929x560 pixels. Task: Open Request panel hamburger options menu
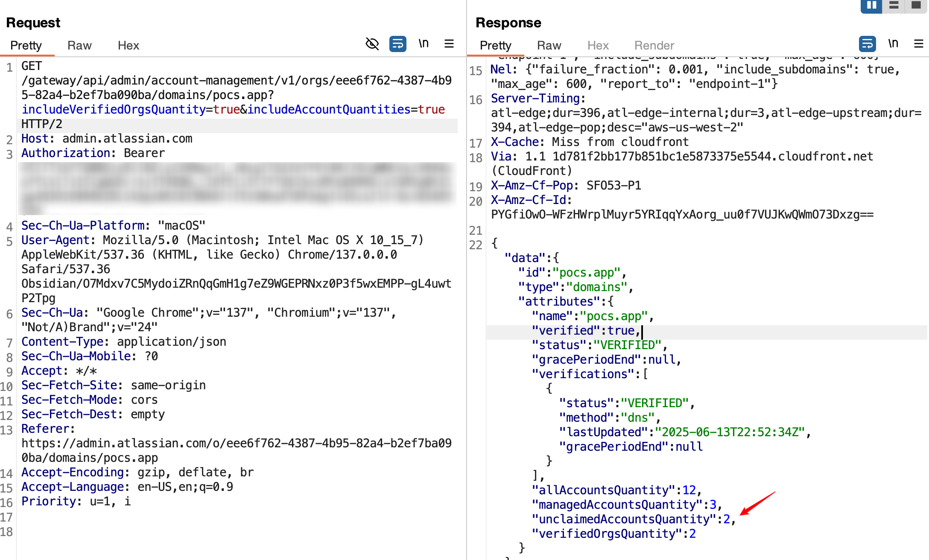coord(449,44)
